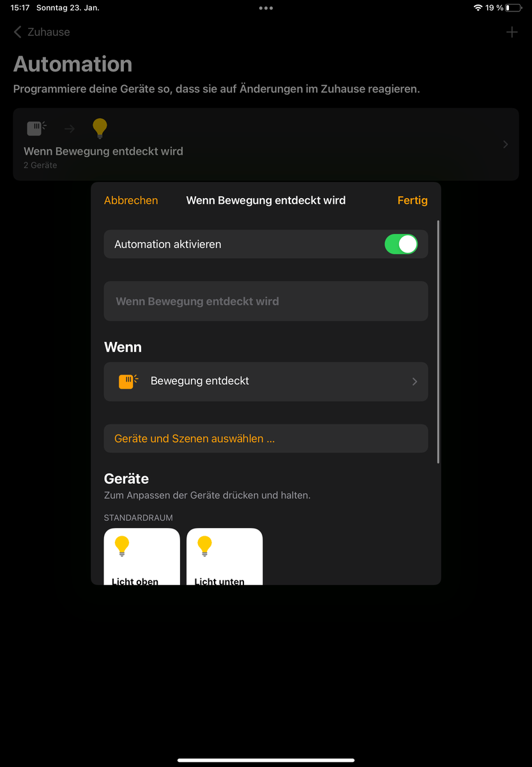The image size is (532, 767).
Task: Tap the motion sensor icon in Wenn section
Action: click(x=128, y=382)
